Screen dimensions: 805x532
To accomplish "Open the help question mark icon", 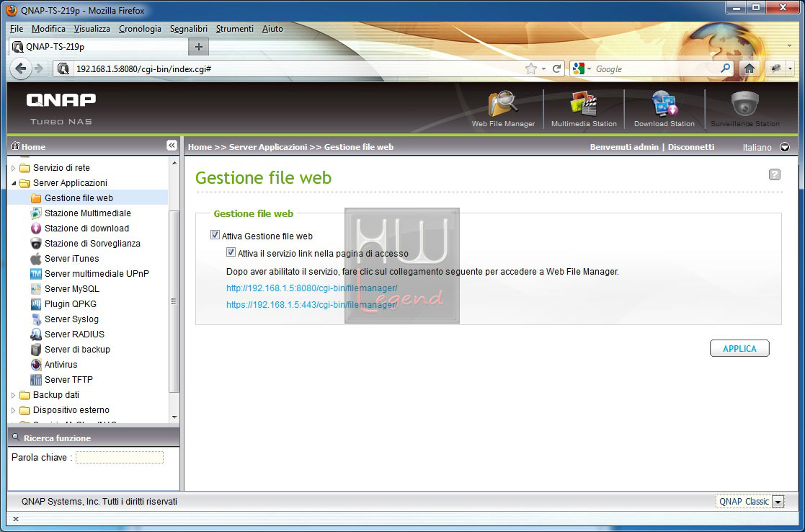I will [775, 174].
